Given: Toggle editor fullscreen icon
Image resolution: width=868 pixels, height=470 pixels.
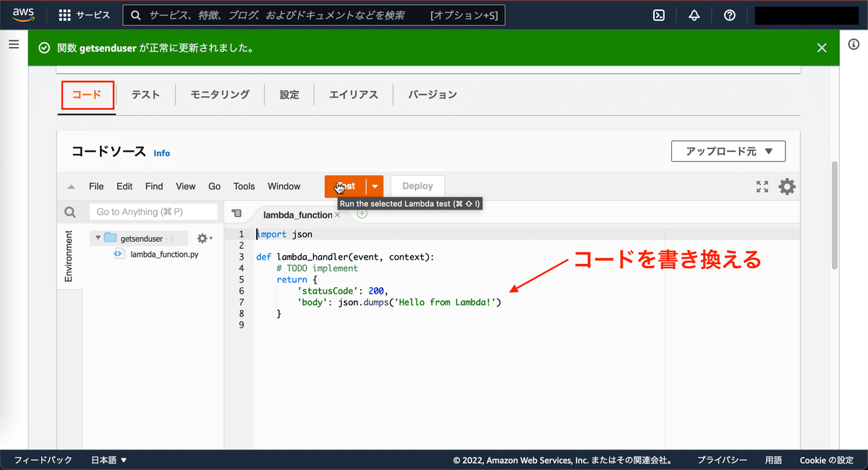Looking at the screenshot, I should coord(762,187).
